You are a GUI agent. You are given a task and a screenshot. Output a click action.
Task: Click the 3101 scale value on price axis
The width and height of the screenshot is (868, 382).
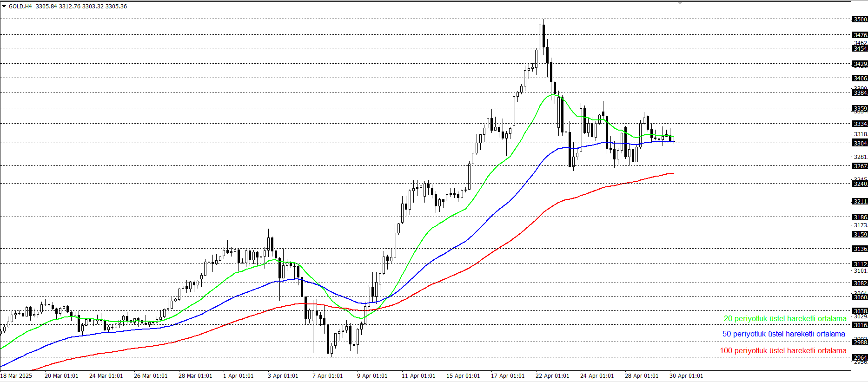[861, 271]
